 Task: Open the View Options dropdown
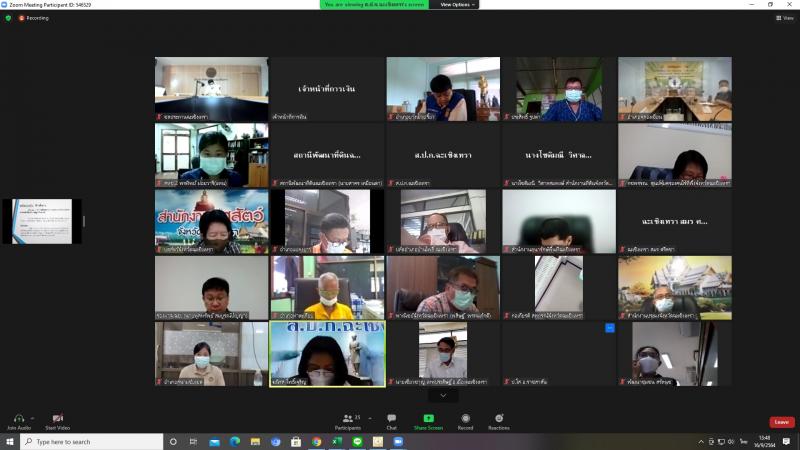(457, 5)
